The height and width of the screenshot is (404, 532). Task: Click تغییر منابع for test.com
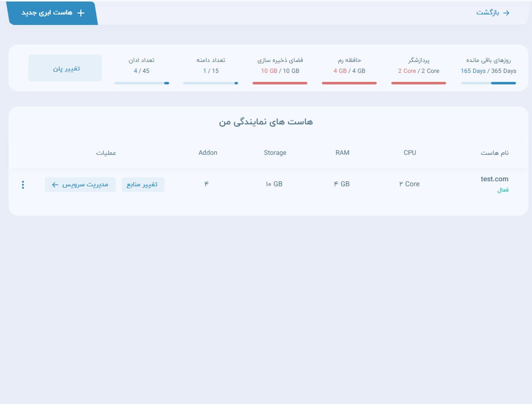pos(143,185)
